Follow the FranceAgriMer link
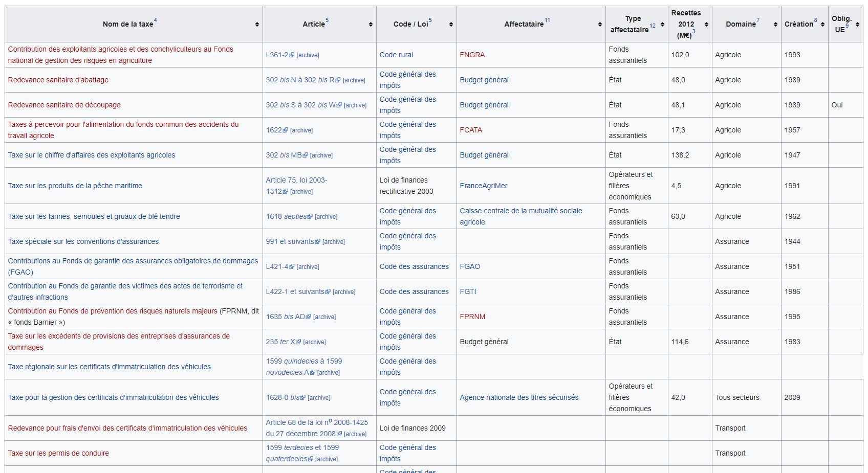This screenshot has width=868, height=473. click(483, 186)
